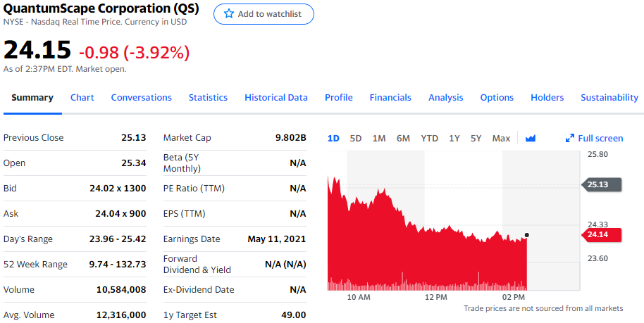Viewport: 644px width, 323px height.
Task: Click the Forward Dividend & Yield label
Action: coord(197,265)
